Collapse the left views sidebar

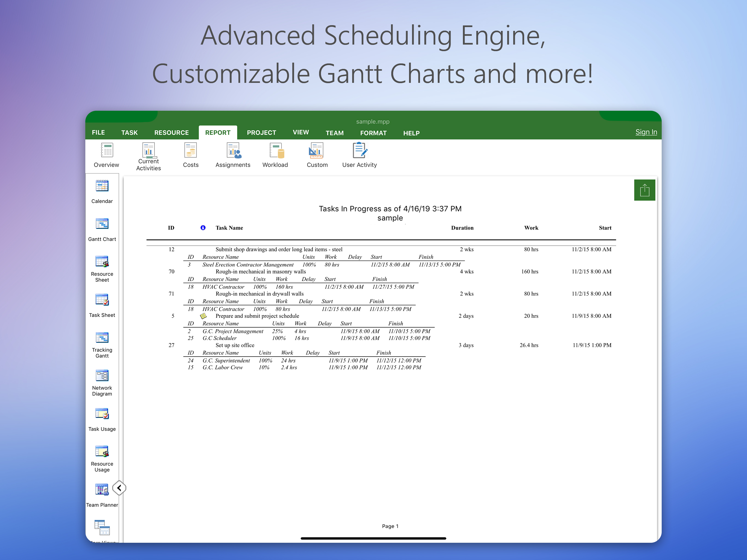tap(119, 488)
